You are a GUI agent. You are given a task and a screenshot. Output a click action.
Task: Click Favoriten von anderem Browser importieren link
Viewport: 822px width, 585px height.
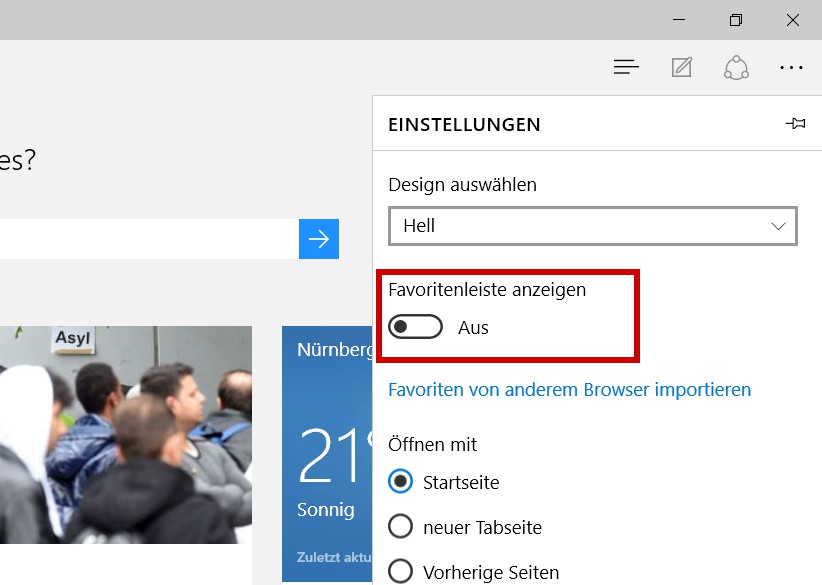pyautogui.click(x=569, y=389)
